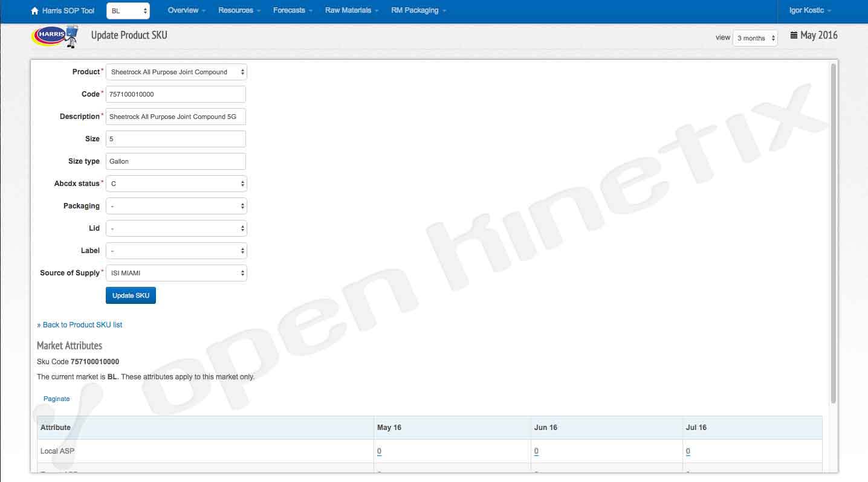Click the Harris logo image
This screenshot has width=868, height=482.
[56, 36]
